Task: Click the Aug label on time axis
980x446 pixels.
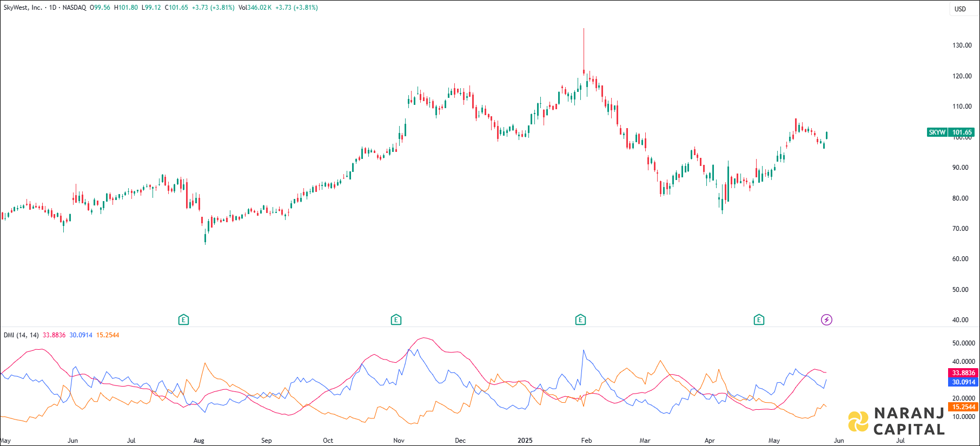Action: point(199,441)
